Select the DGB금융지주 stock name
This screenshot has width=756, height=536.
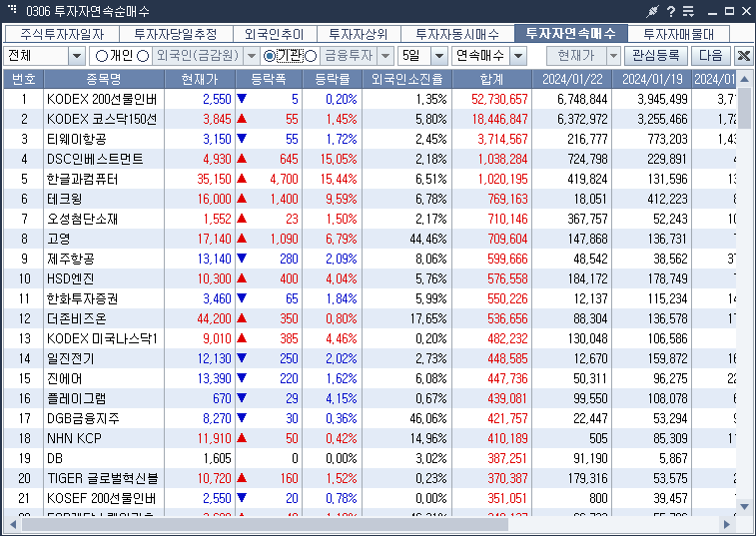[x=83, y=419]
